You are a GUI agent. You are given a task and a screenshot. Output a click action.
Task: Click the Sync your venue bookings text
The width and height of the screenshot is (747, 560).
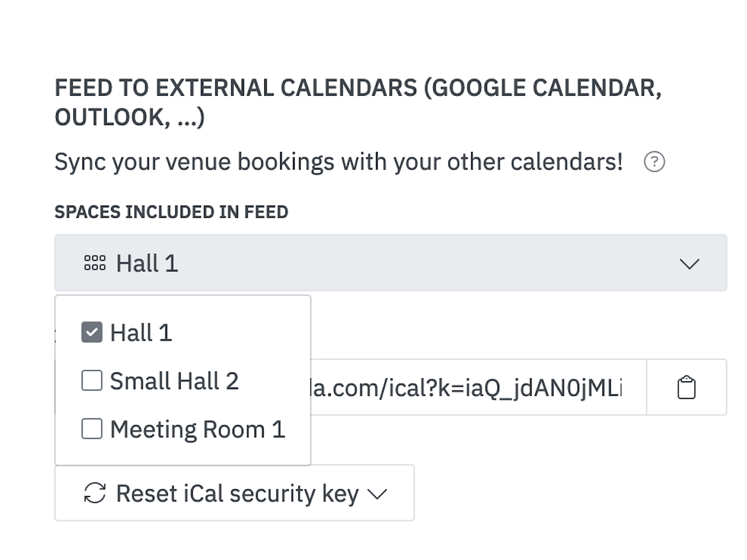pyautogui.click(x=339, y=162)
